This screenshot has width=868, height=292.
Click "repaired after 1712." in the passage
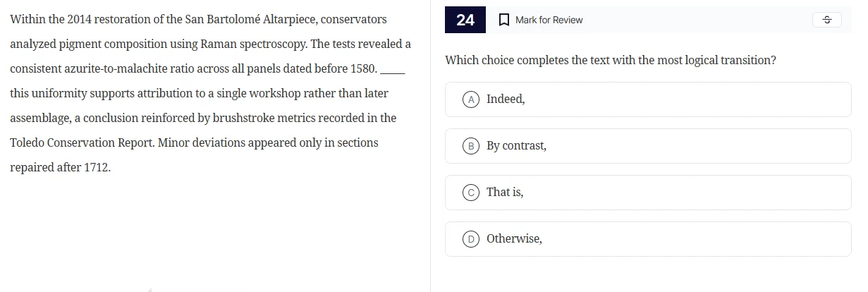(x=60, y=168)
